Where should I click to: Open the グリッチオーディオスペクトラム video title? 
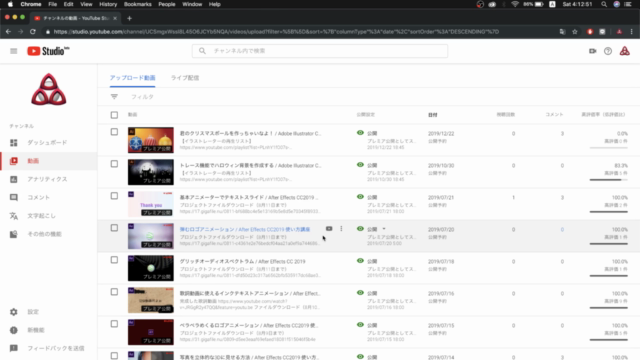(242, 261)
